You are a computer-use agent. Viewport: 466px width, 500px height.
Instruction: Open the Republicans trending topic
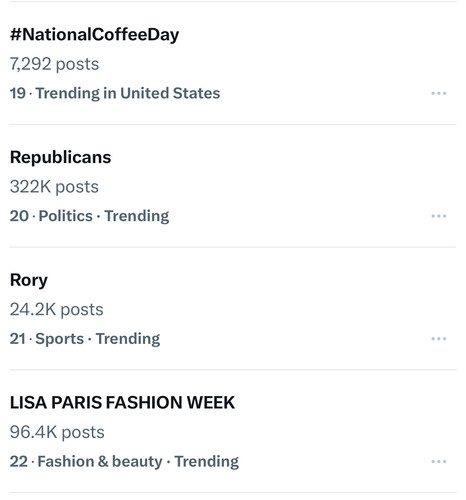click(x=60, y=157)
